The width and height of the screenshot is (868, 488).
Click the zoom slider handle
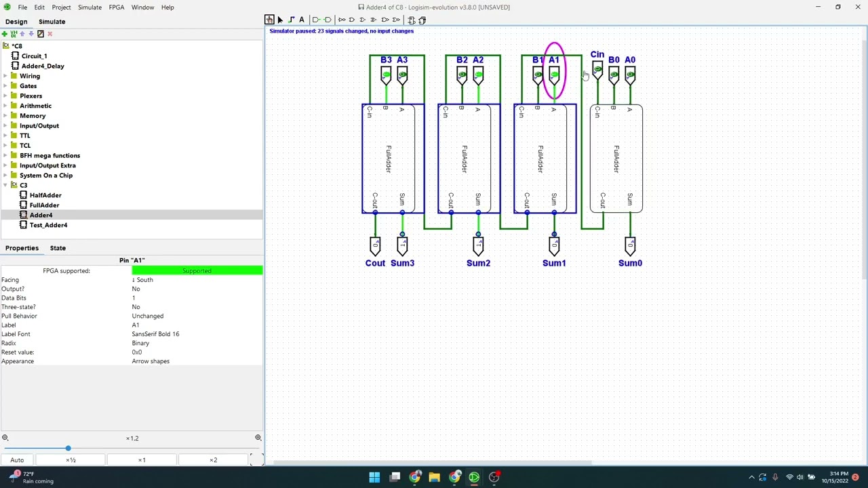click(68, 449)
